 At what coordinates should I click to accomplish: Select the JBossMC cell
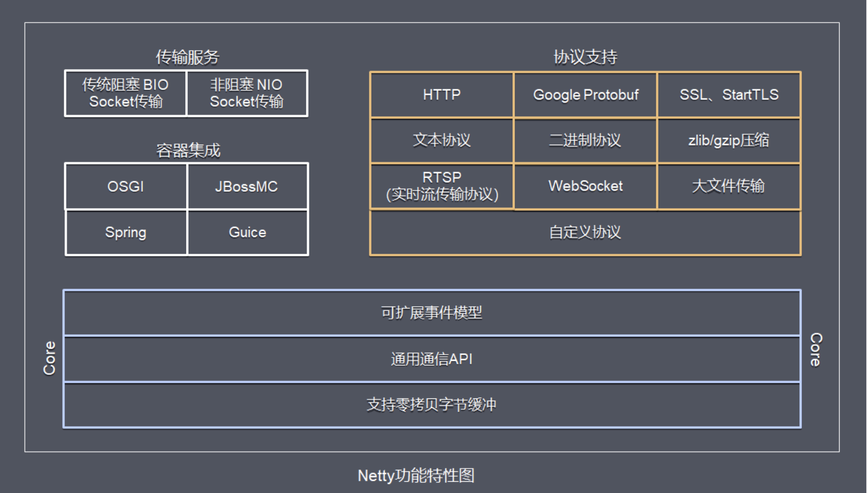click(x=248, y=186)
